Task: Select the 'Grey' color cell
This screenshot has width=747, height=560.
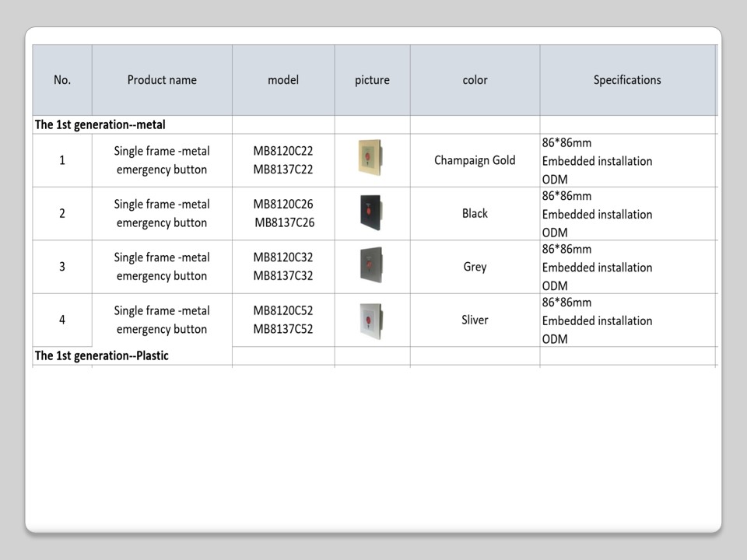Action: (475, 267)
